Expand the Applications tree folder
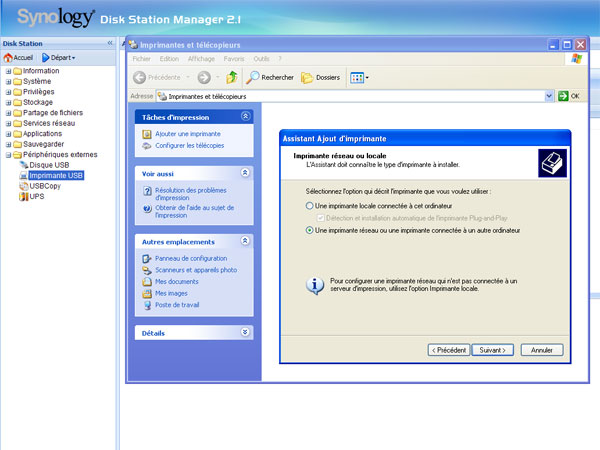Viewport: 600px width, 450px height. pyautogui.click(x=8, y=134)
